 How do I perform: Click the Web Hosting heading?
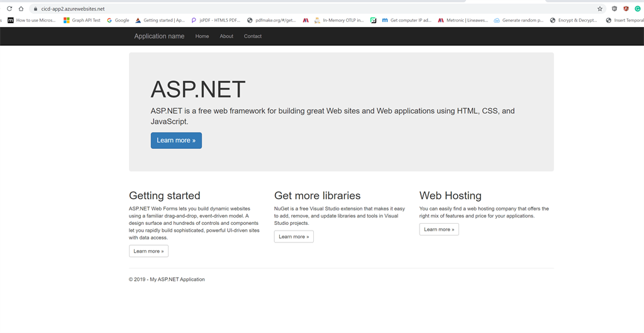coord(450,195)
